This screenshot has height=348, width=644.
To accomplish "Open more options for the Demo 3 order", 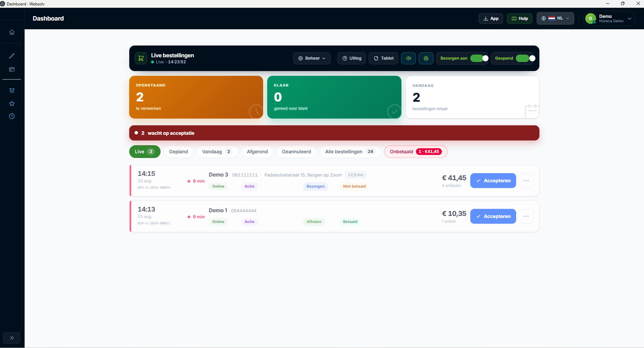I will (x=526, y=181).
